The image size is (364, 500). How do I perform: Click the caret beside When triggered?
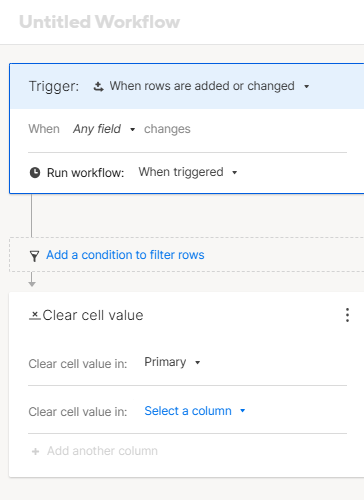pos(235,173)
